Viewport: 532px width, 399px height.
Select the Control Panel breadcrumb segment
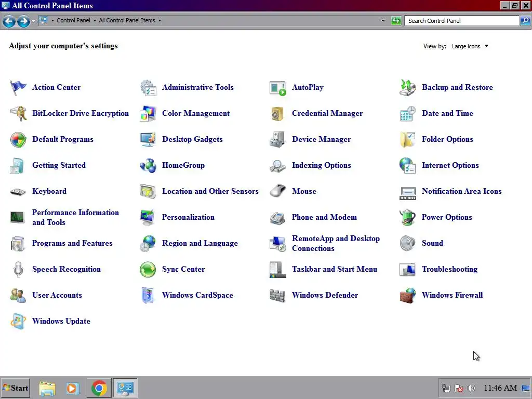click(73, 21)
